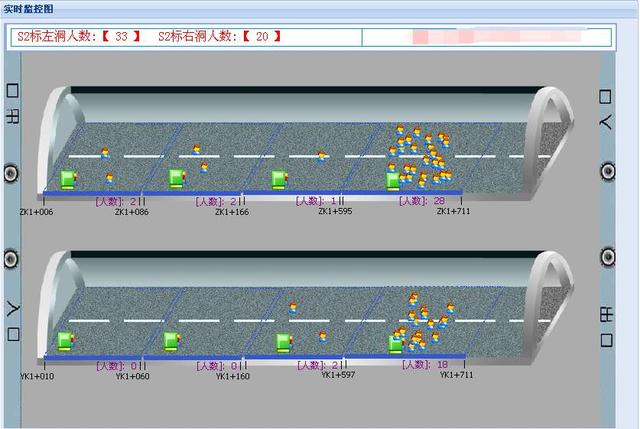
Task: Click the ZK1+086 mileage label
Action: [x=132, y=212]
